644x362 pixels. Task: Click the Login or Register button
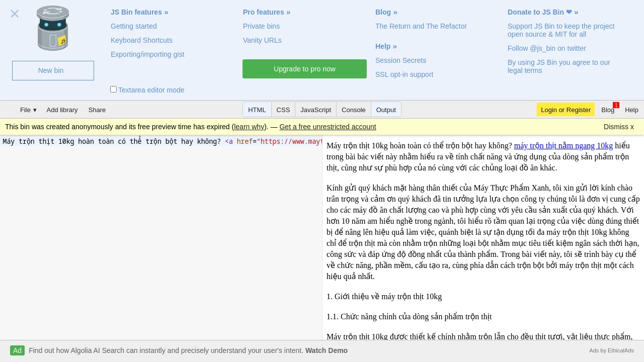(x=566, y=110)
